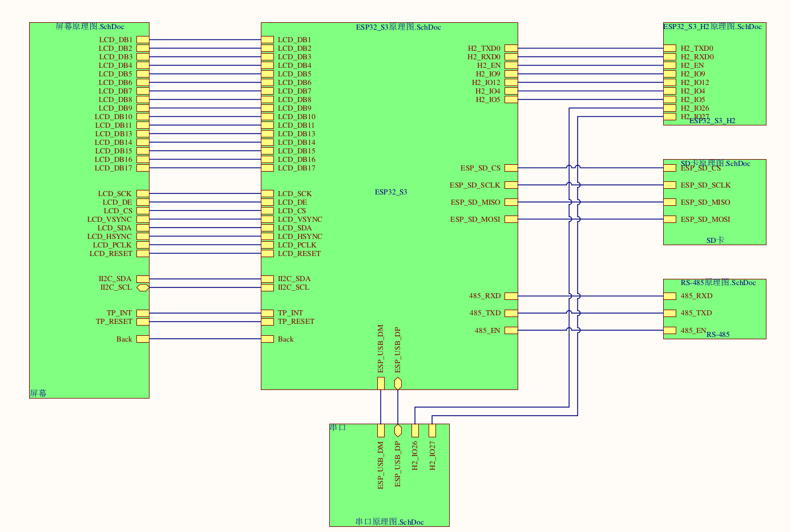Click the LCD_CS entry on the ESP32_S3 sheet
This screenshot has width=791, height=532.
(268, 211)
